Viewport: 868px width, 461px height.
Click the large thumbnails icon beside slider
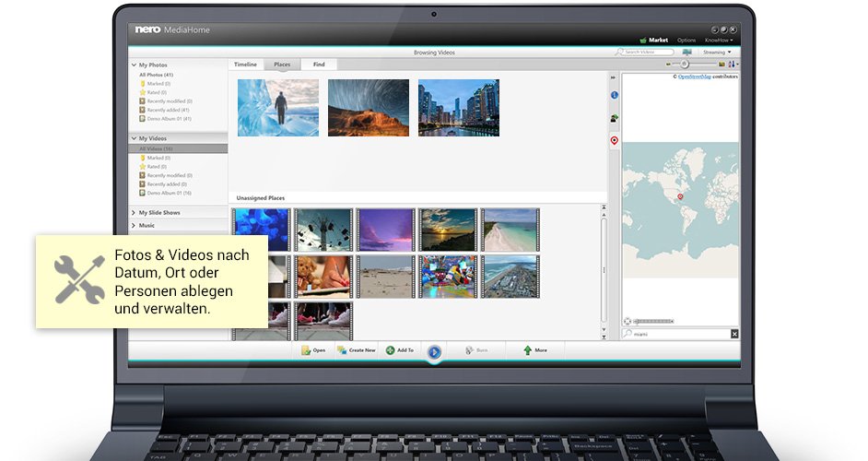tap(721, 65)
